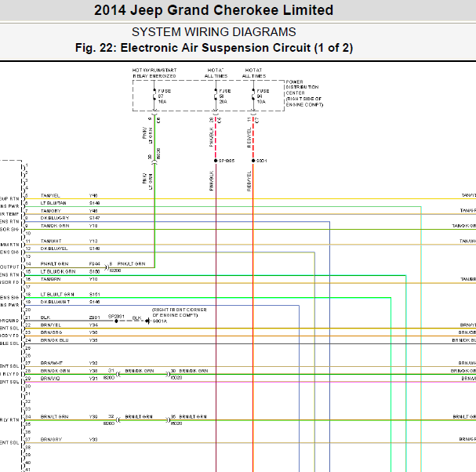Click the second 'PNK/LT GRN' label after connector pin 8

pyautogui.click(x=132, y=263)
